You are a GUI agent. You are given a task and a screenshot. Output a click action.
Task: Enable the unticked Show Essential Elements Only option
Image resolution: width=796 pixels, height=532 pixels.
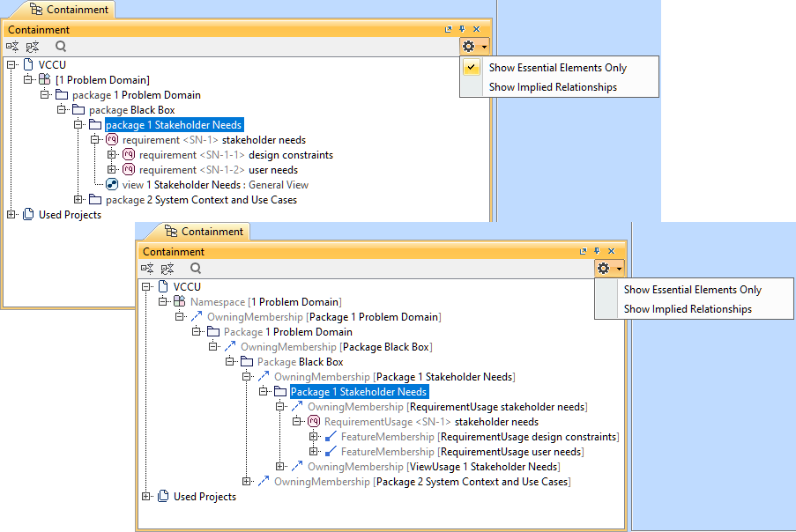click(x=692, y=290)
